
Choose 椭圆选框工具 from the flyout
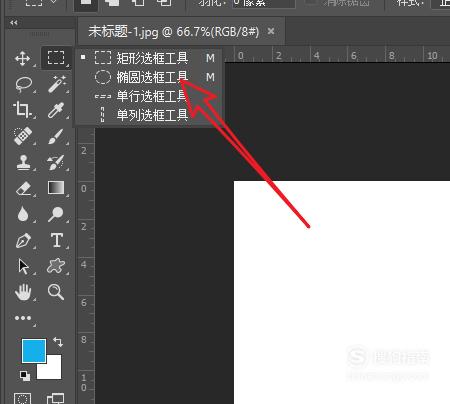click(x=148, y=77)
